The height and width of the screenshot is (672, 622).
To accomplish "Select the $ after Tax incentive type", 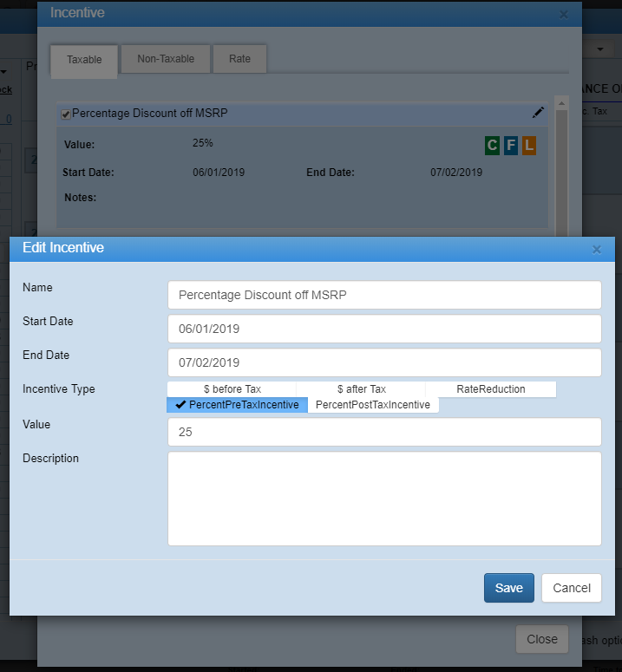I will (361, 389).
